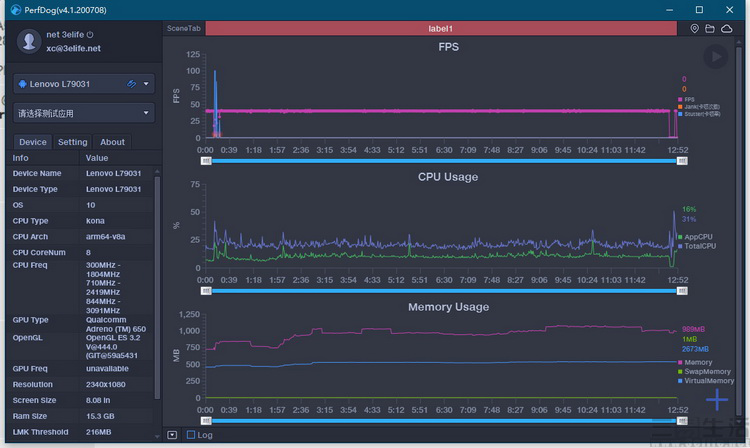Click the CPU Usage right range handle
The height and width of the screenshot is (448, 750).
coord(683,291)
